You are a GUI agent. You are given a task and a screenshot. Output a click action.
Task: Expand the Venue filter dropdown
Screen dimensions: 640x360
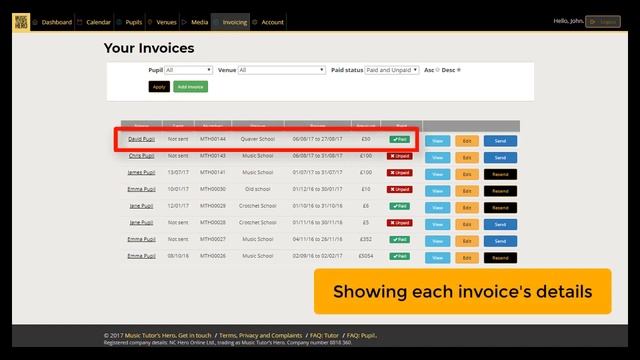point(282,70)
